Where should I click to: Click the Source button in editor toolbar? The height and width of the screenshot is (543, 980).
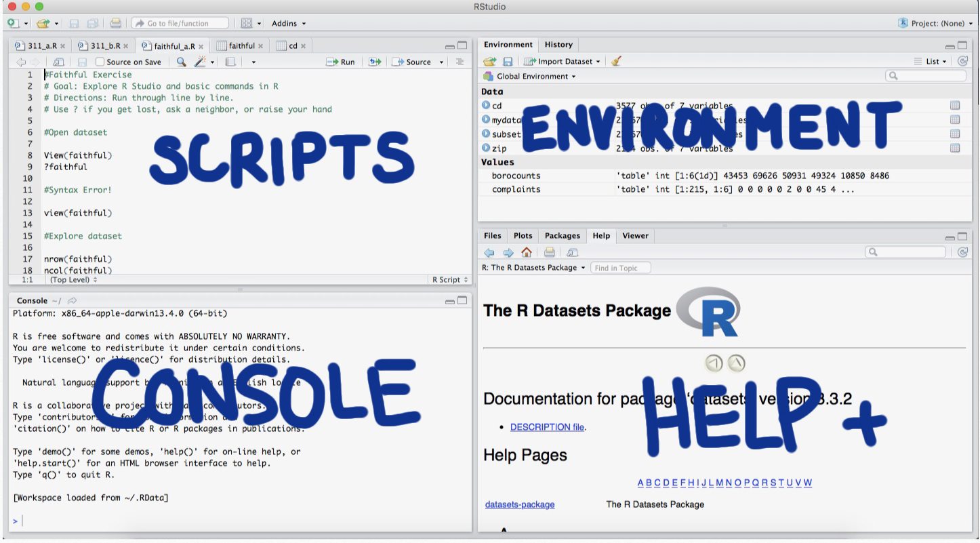tap(412, 62)
